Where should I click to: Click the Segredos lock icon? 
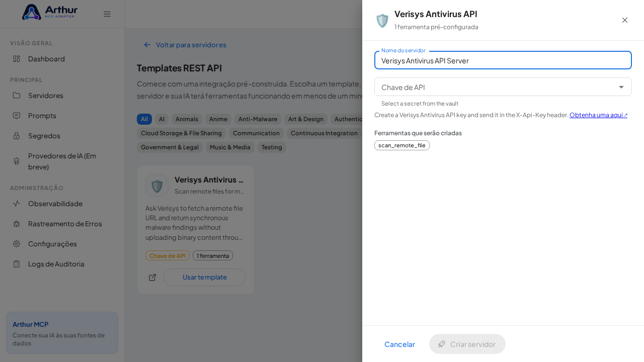17,136
